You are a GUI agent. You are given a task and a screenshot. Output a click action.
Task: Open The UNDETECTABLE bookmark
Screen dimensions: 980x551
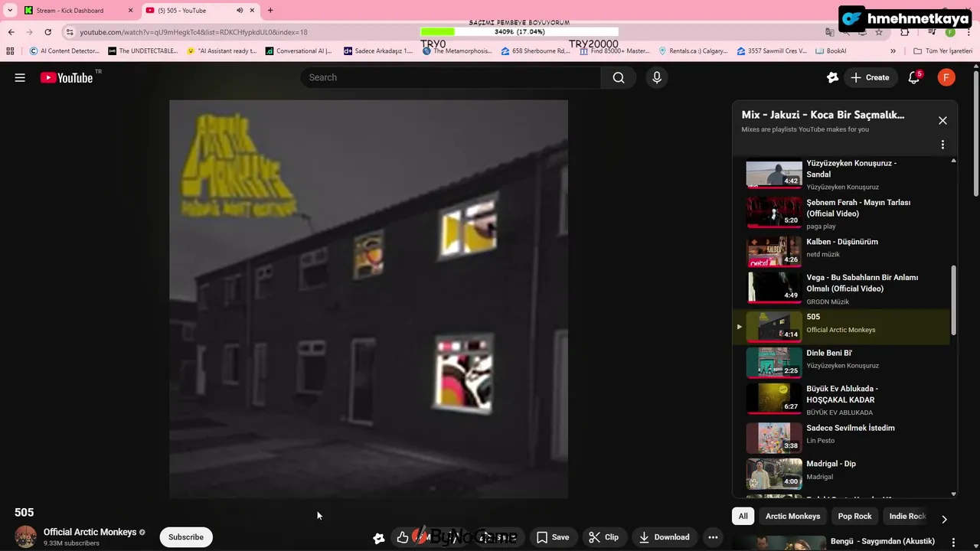coord(143,51)
